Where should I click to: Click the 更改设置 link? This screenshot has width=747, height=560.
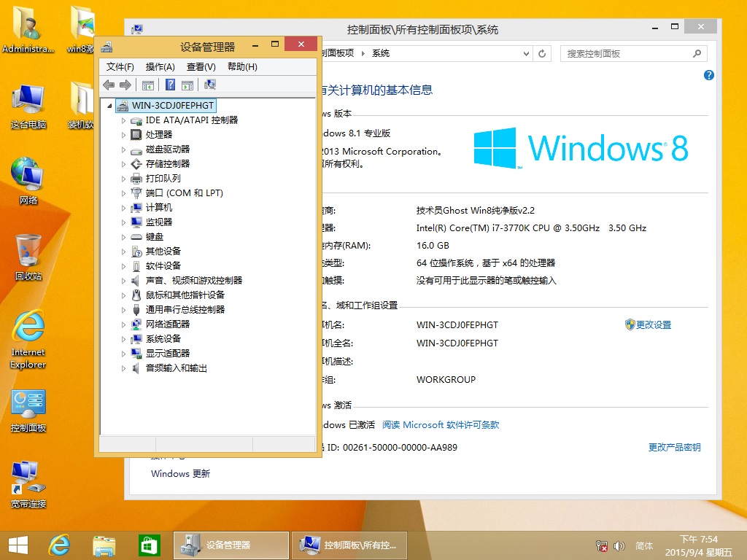coord(653,324)
